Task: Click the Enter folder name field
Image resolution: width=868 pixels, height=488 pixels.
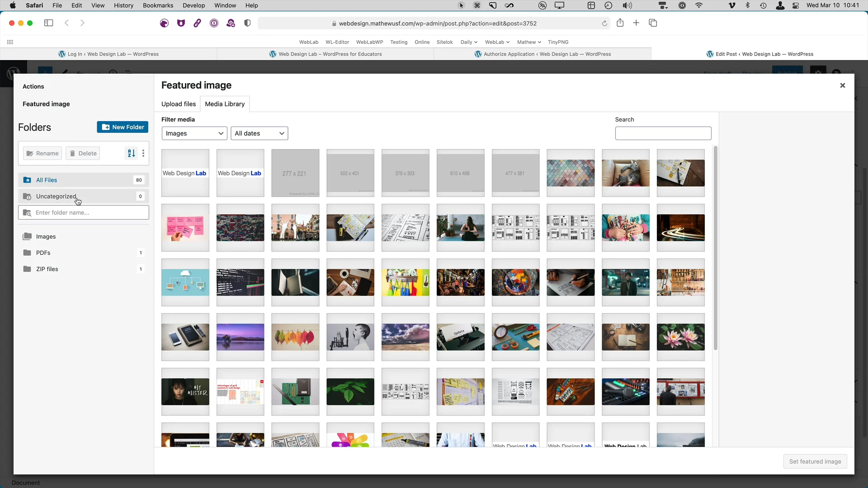Action: point(84,212)
